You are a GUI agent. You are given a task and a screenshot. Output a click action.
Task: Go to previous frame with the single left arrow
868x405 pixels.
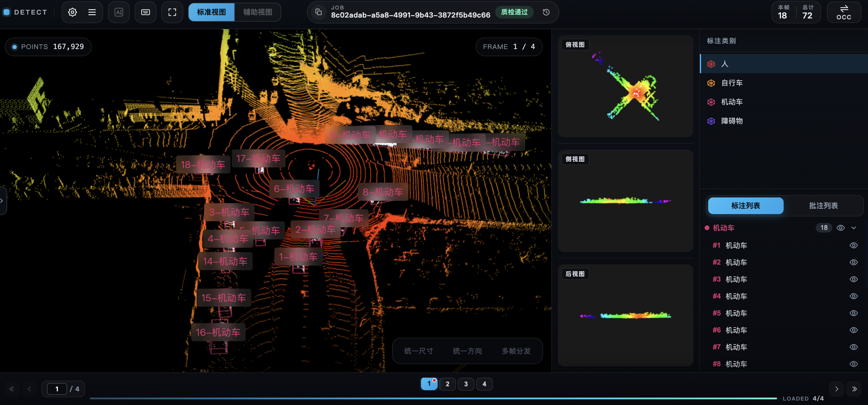click(29, 389)
